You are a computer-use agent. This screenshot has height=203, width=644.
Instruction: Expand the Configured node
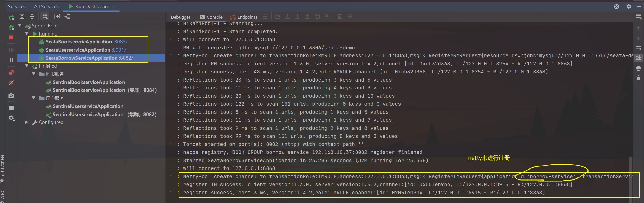tap(27, 122)
